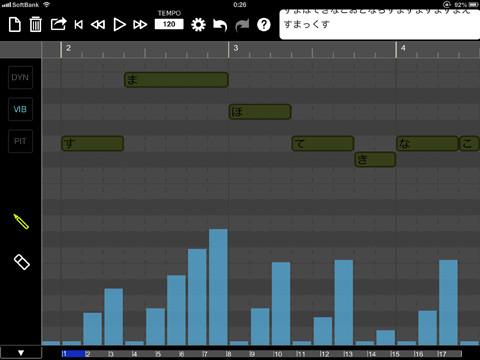Tap the vibrato bar above overview number 13
The image size is (480, 360).
[x=344, y=302]
